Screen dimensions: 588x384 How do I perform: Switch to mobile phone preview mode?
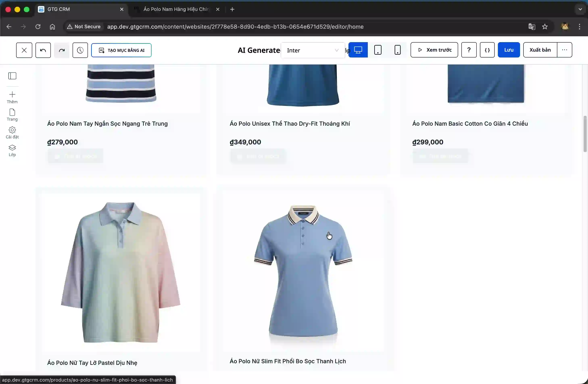[397, 50]
